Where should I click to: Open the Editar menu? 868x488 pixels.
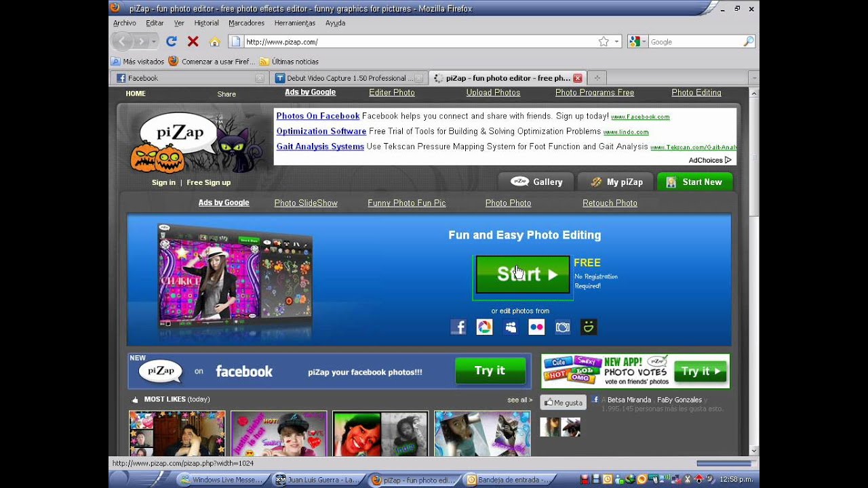click(155, 23)
